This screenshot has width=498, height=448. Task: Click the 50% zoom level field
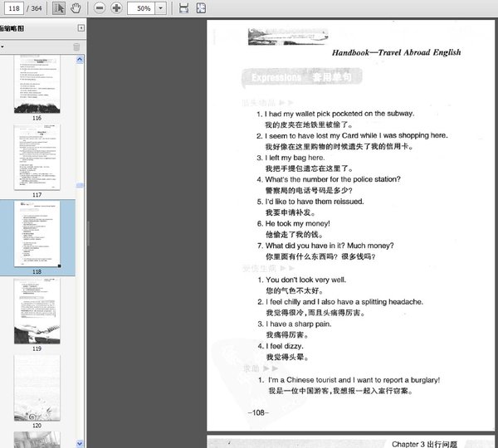pos(141,8)
